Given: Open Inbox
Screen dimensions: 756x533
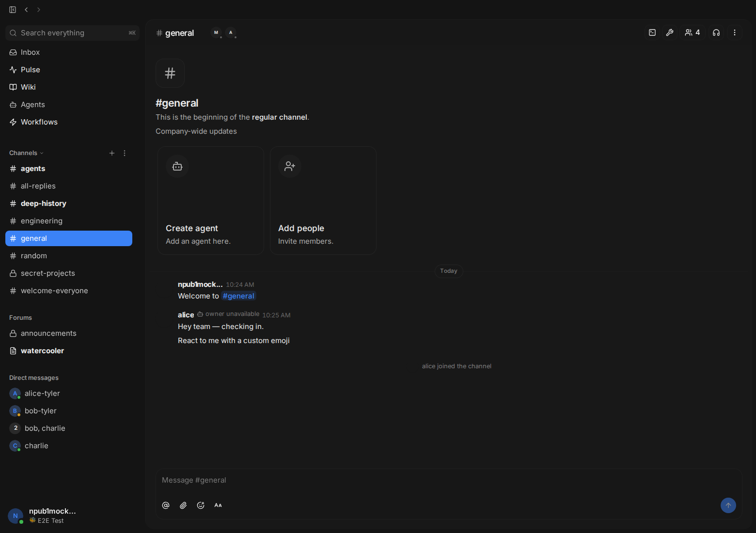Looking at the screenshot, I should [x=69, y=52].
